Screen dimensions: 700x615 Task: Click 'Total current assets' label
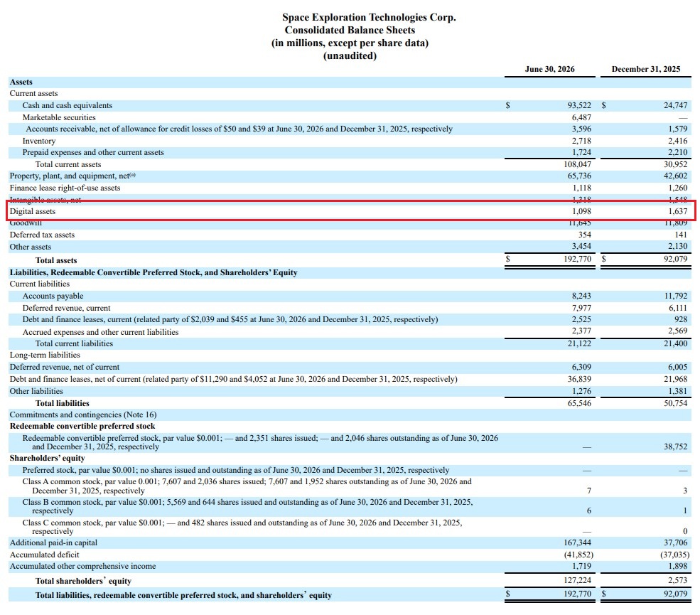tap(68, 164)
